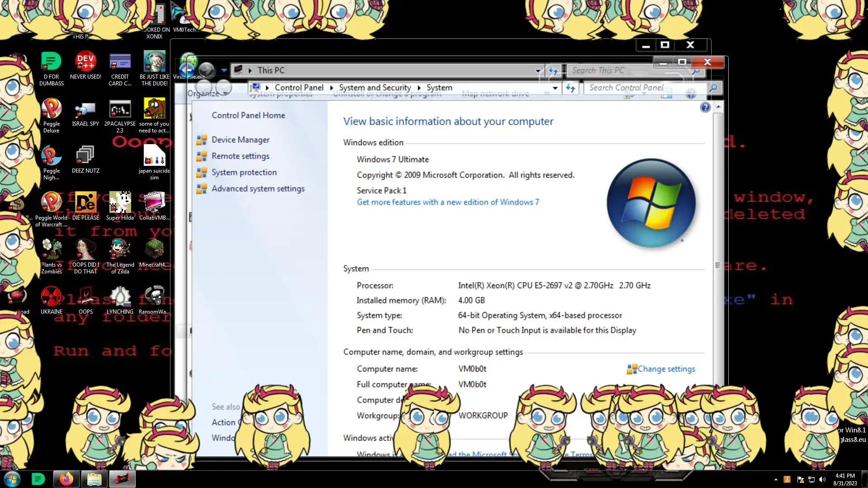Open the Control Panel help icon
The height and width of the screenshot is (488, 868).
point(705,108)
